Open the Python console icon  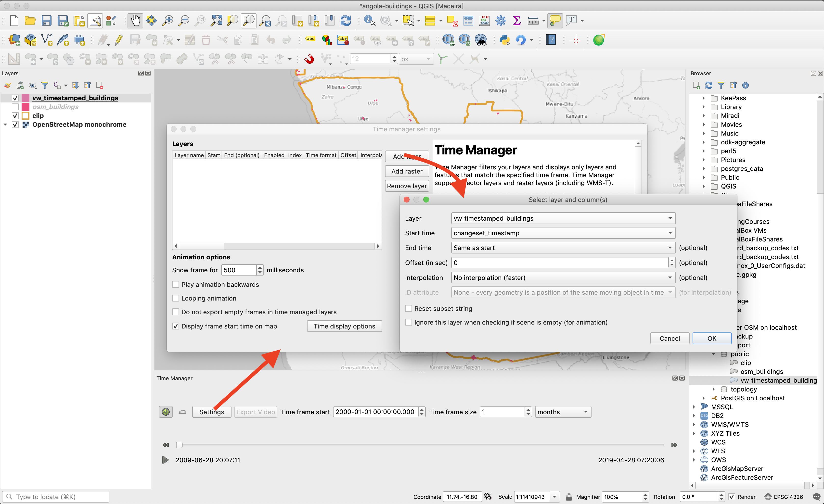point(504,40)
